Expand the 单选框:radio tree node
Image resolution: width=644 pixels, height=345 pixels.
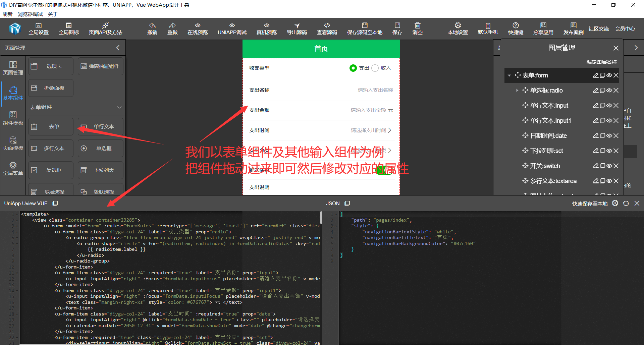517,91
